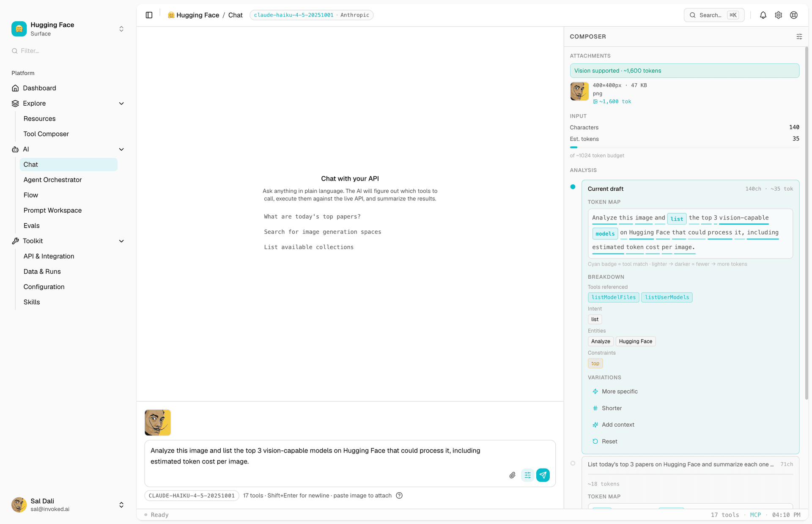Open the model selector claude-haiku pill

(311, 15)
